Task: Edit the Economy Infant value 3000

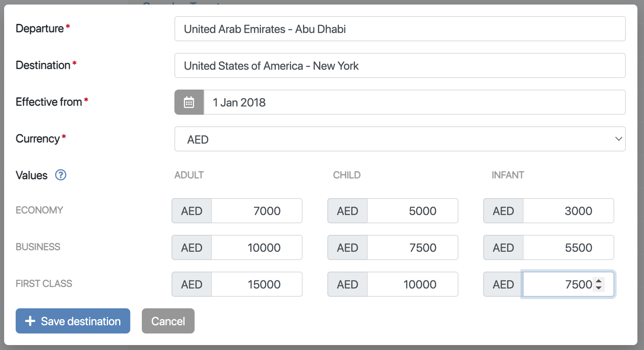Action: 568,211
